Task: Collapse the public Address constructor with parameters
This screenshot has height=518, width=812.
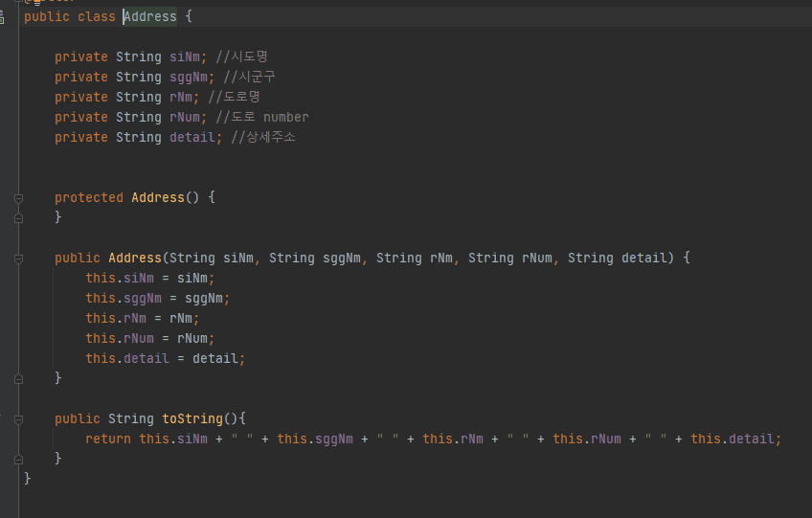Action: point(18,259)
